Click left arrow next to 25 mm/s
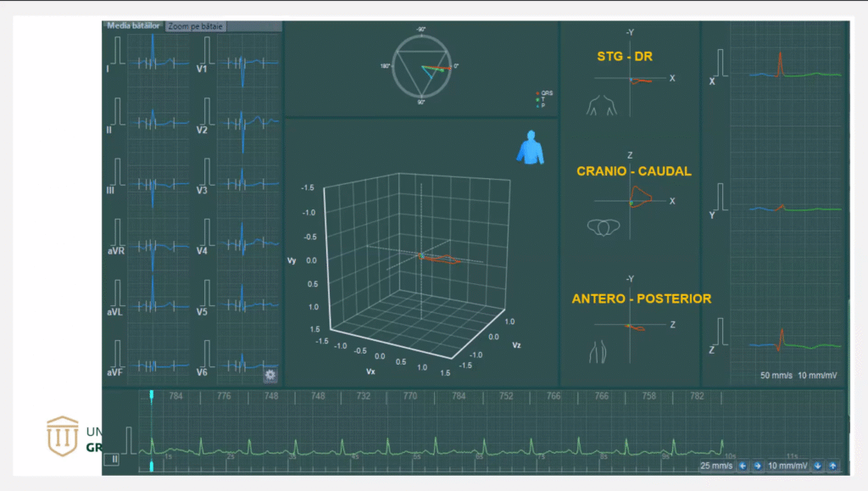868x491 pixels. tap(743, 466)
